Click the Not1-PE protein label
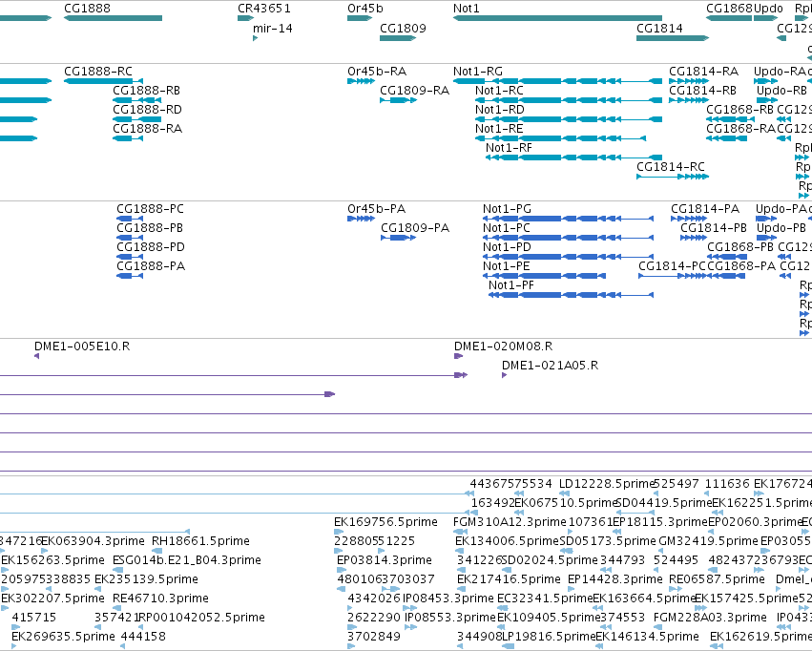This screenshot has width=812, height=651. 507,266
